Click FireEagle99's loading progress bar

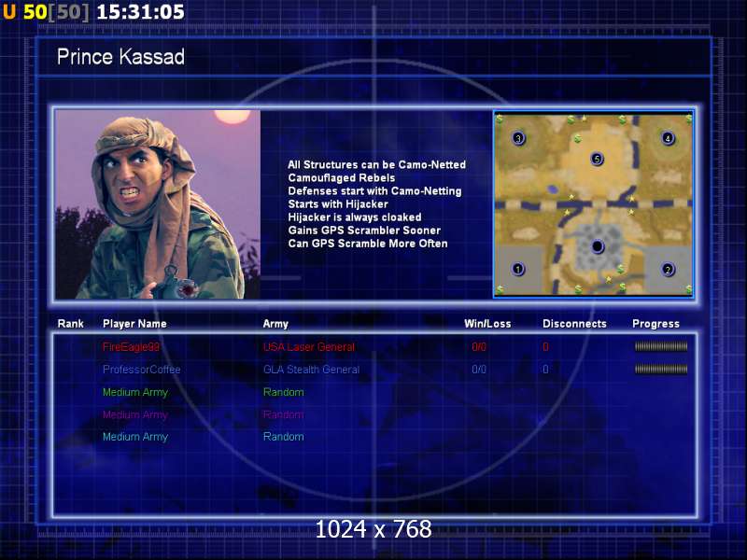[661, 346]
